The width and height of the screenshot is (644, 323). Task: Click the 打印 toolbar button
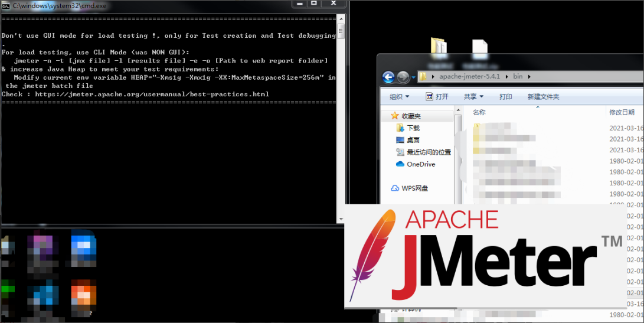click(506, 97)
